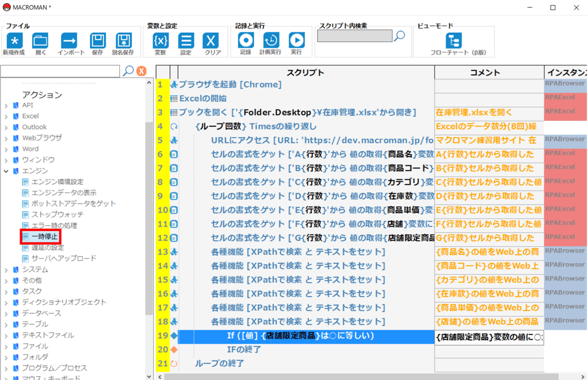The width and height of the screenshot is (588, 380).
Task: Open a script with the 開く icon
Action: coord(40,41)
